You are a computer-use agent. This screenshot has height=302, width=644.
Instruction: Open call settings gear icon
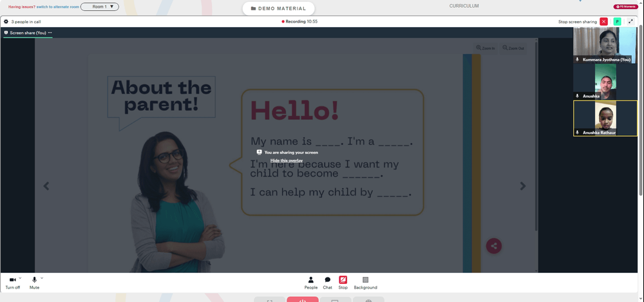pyautogui.click(x=6, y=22)
